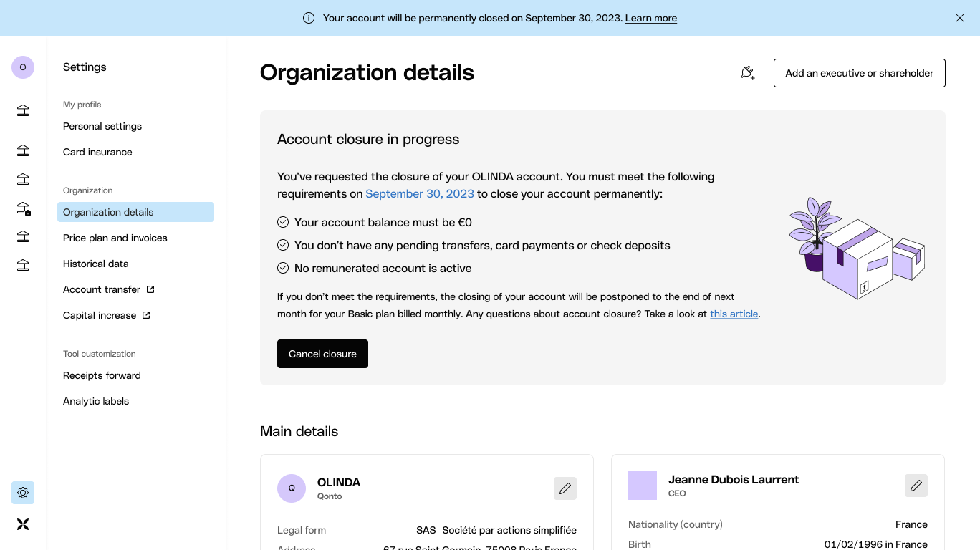Viewport: 980px width, 550px height.
Task: Click the "Tool customization" section label
Action: [100, 354]
